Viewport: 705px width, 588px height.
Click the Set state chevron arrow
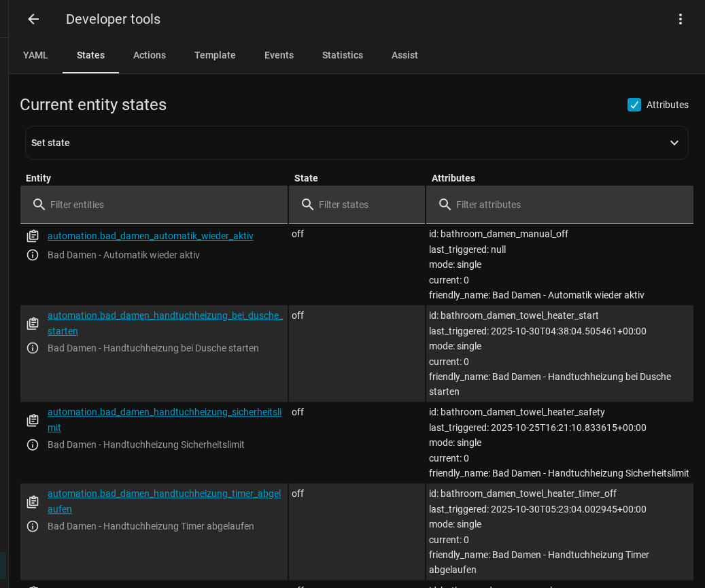(x=674, y=143)
